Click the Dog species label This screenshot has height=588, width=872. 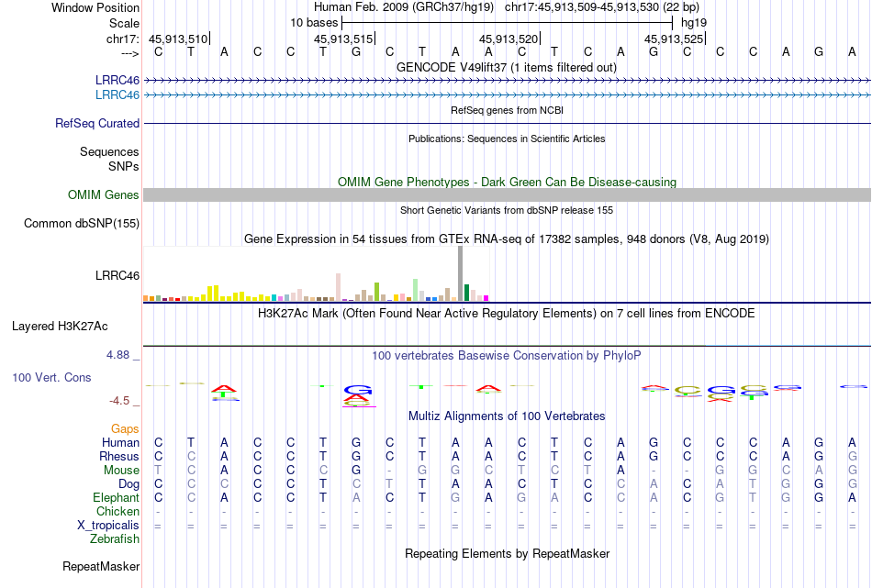pos(129,484)
